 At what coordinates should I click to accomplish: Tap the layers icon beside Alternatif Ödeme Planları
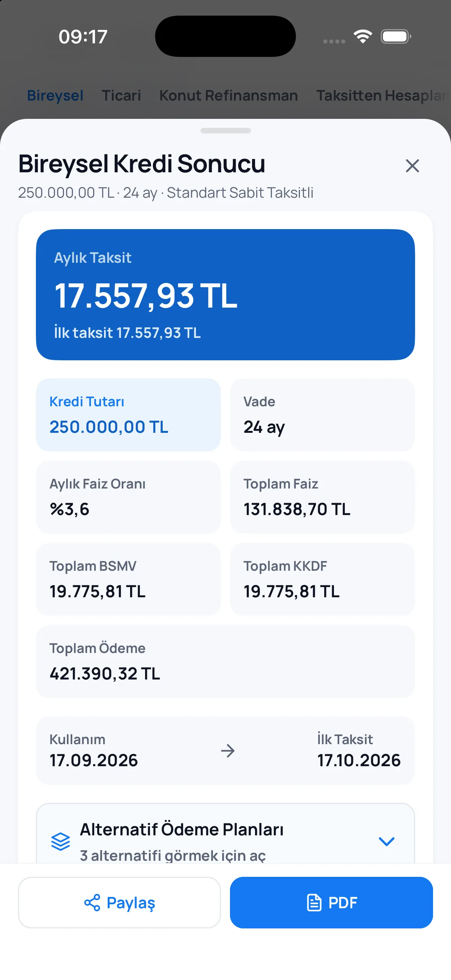[x=61, y=842]
